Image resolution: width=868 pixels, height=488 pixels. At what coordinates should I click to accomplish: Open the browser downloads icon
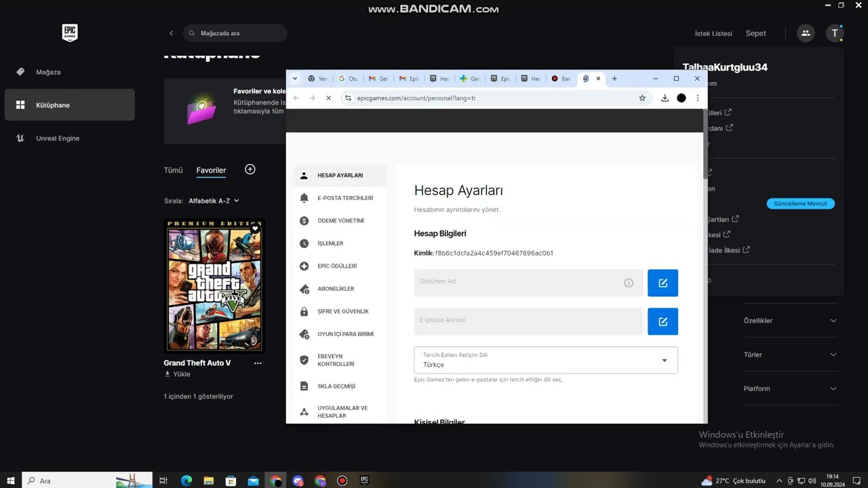[x=665, y=98]
